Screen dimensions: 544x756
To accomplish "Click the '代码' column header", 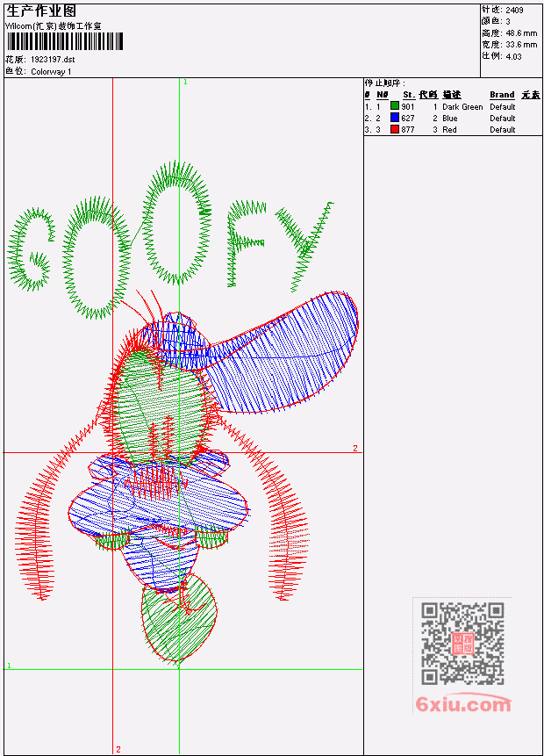I will tap(428, 95).
